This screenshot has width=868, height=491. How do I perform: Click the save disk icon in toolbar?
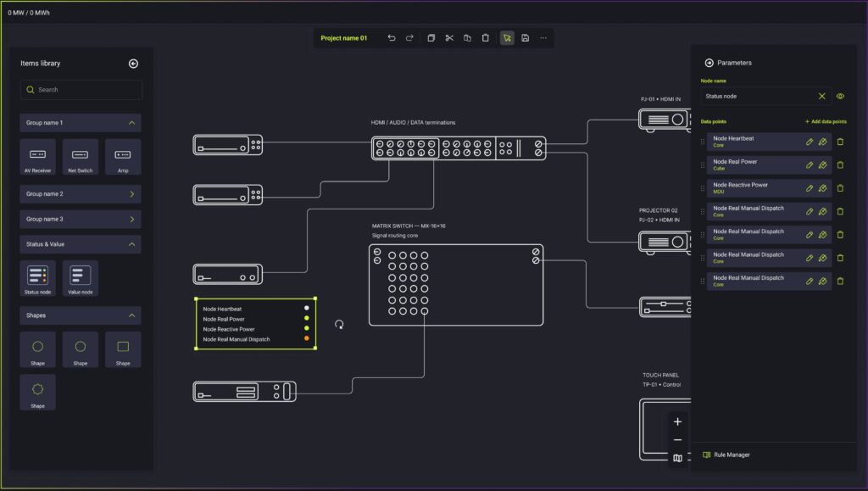(526, 38)
